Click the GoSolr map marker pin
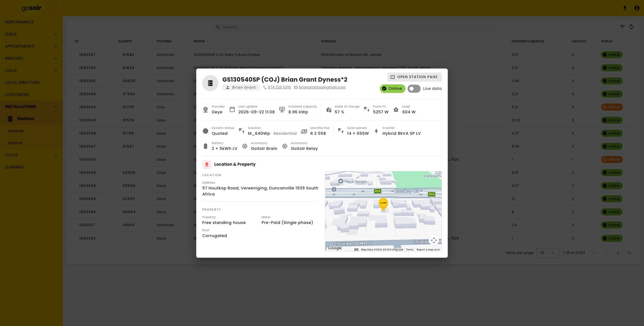644x326 pixels. tap(384, 204)
